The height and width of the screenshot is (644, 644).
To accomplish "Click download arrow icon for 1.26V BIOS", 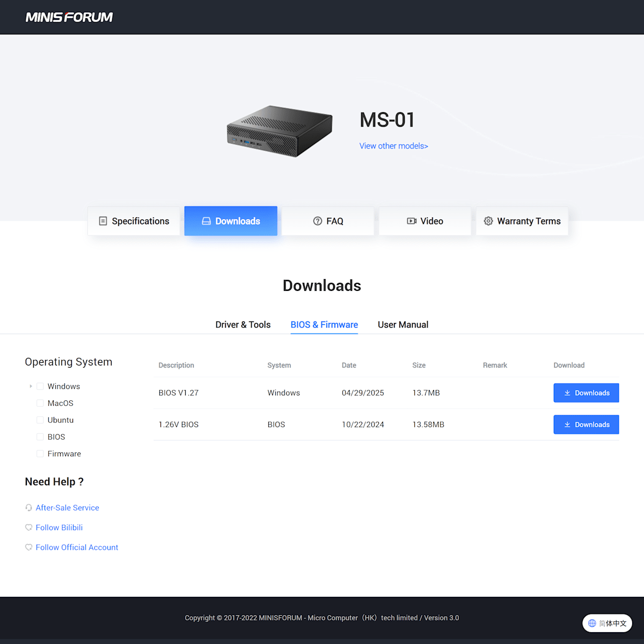I will 567,425.
